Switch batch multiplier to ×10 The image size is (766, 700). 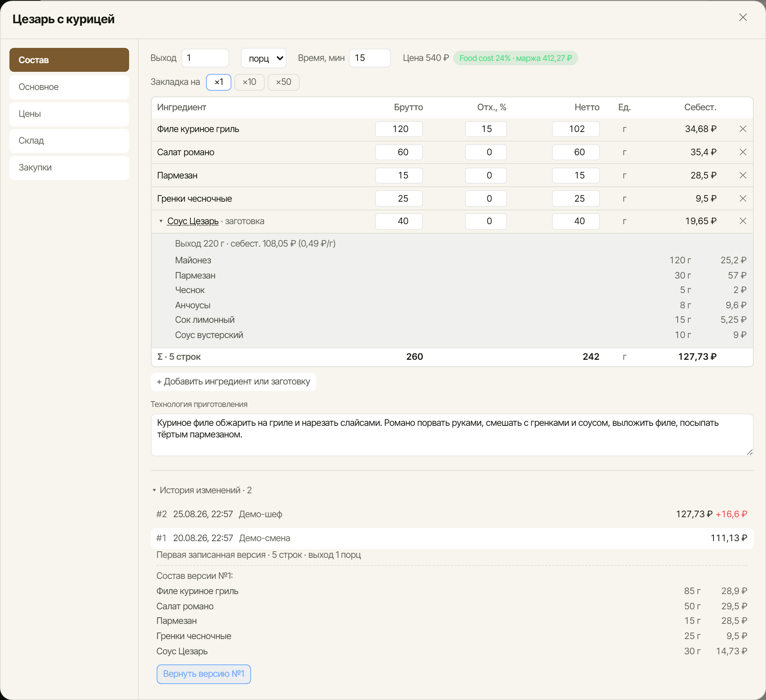(x=249, y=82)
